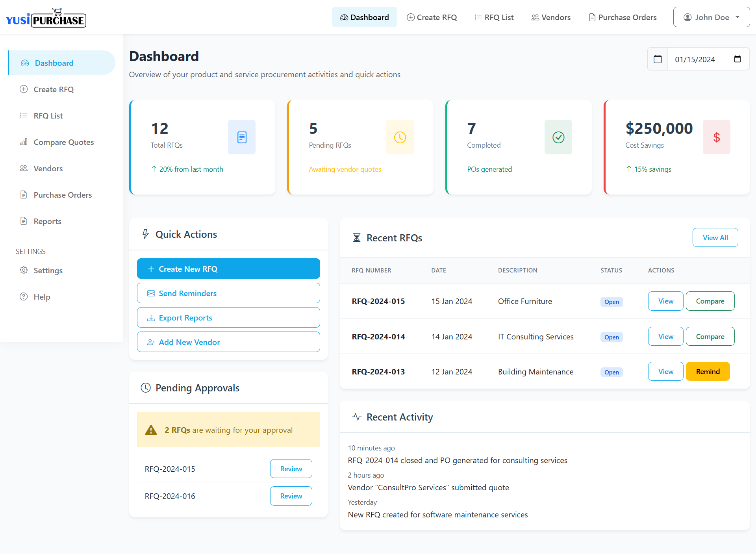This screenshot has height=554, width=756.
Task: Select the Create RFQ plus icon in sidebar
Action: (24, 89)
